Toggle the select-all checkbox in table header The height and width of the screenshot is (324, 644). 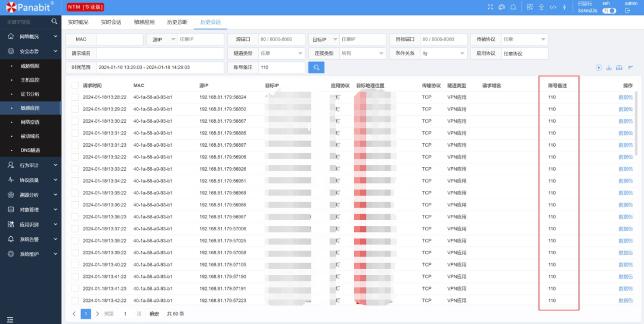(x=75, y=85)
